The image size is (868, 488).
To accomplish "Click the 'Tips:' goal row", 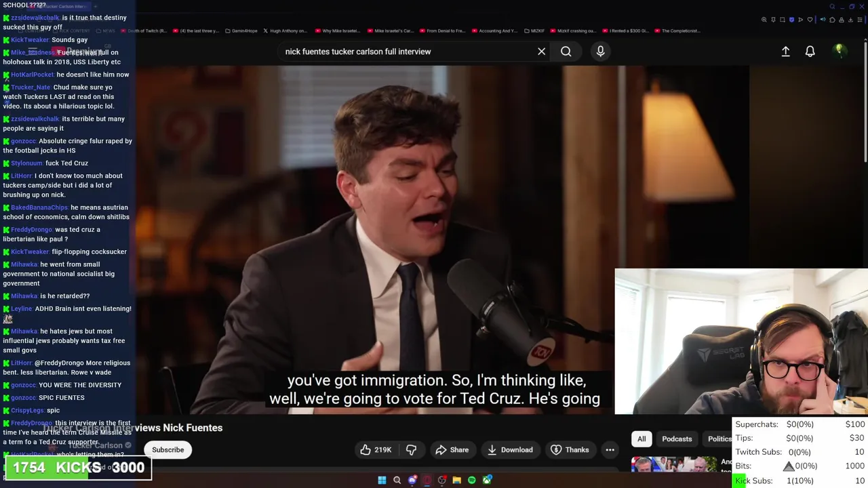I will pos(800,438).
